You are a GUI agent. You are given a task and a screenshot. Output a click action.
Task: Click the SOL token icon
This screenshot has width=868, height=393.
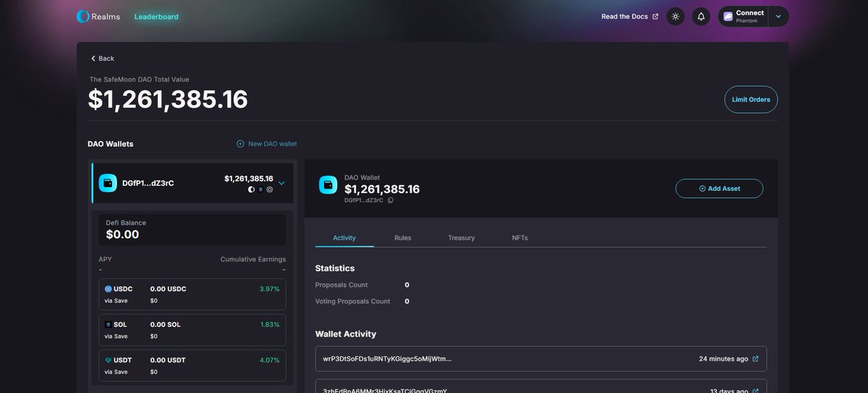click(109, 324)
